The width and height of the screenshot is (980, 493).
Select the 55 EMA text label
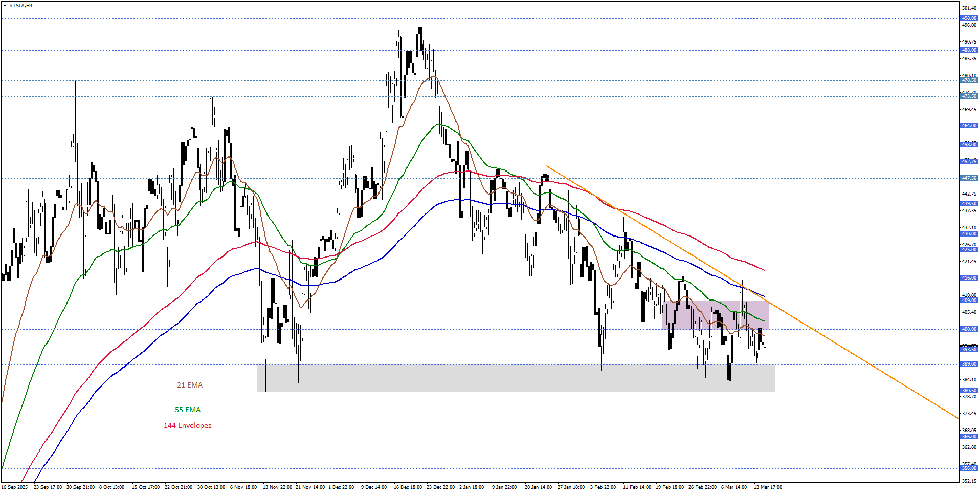click(x=188, y=410)
